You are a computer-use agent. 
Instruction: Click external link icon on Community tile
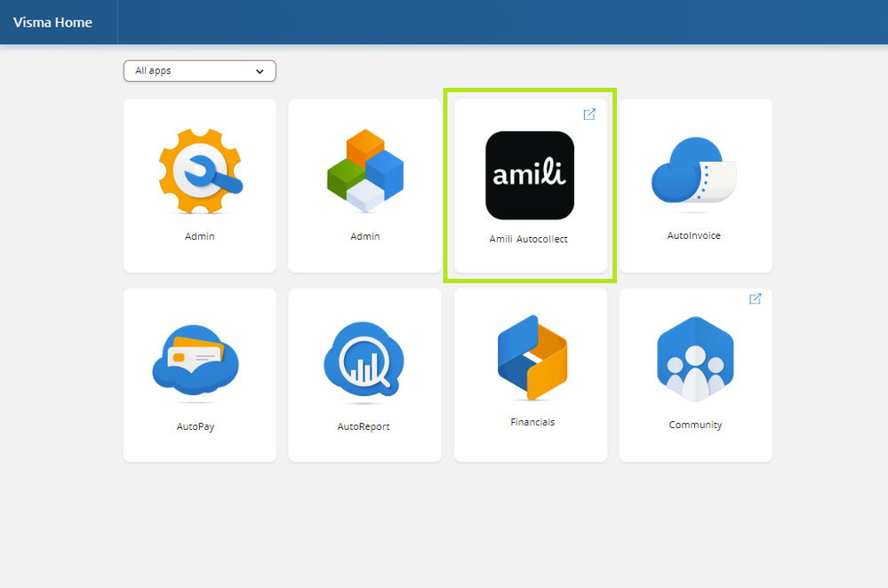(x=755, y=298)
